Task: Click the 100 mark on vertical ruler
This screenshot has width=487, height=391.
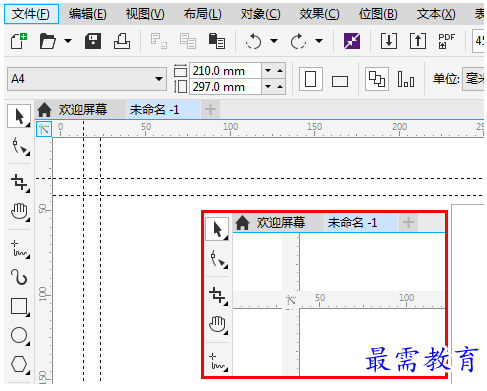Action: click(43, 294)
